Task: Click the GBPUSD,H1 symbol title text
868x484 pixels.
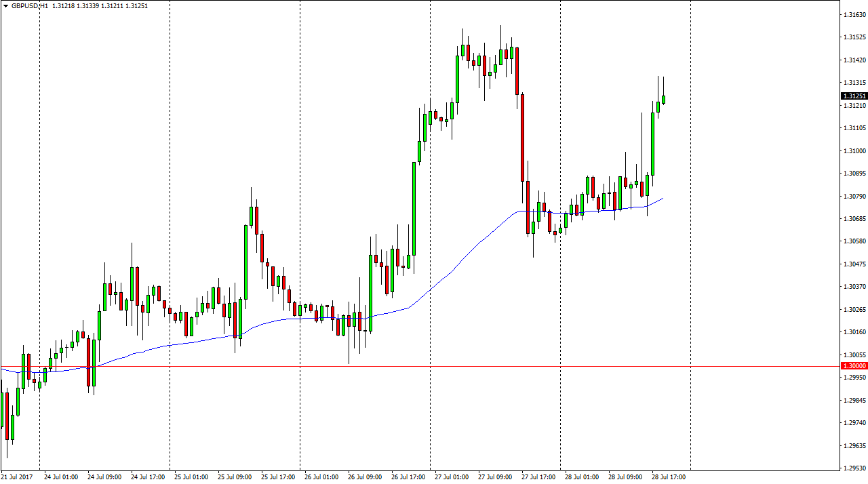Action: [29, 5]
